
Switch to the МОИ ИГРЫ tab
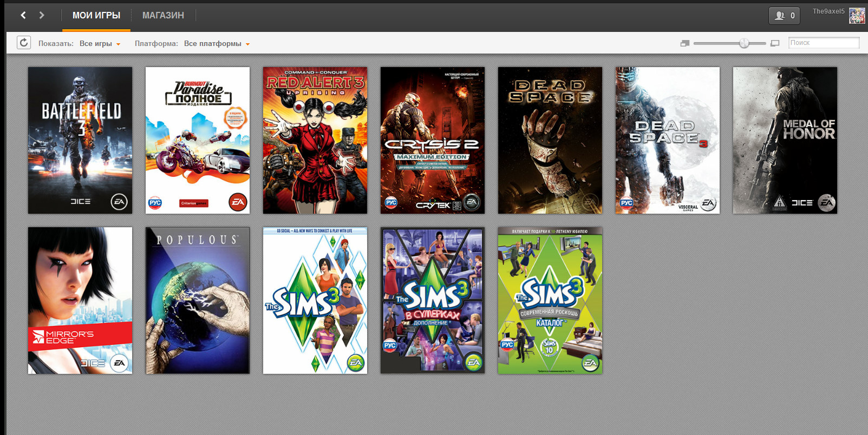point(96,16)
